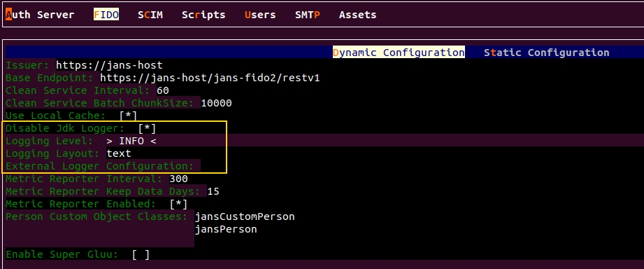Open the SMTP tab
This screenshot has width=644, height=269.
click(x=308, y=15)
